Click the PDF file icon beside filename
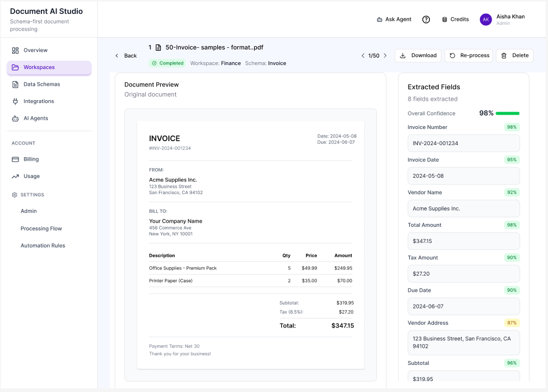Screen dimensions: 548x392 point(158,47)
